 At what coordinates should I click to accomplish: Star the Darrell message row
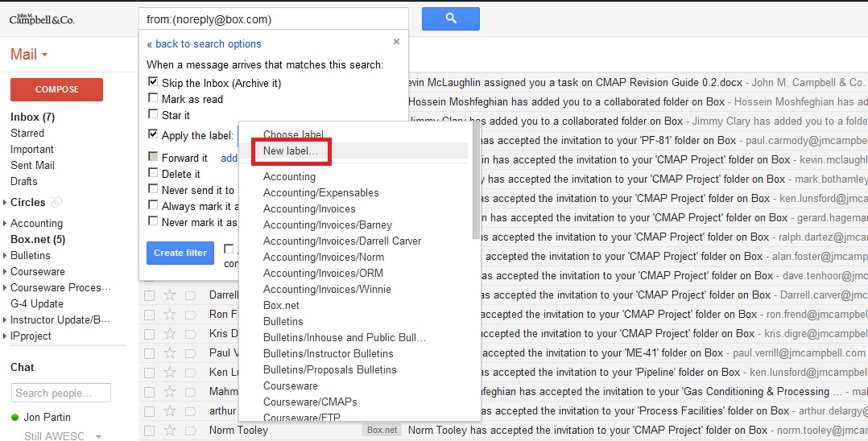pos(170,295)
